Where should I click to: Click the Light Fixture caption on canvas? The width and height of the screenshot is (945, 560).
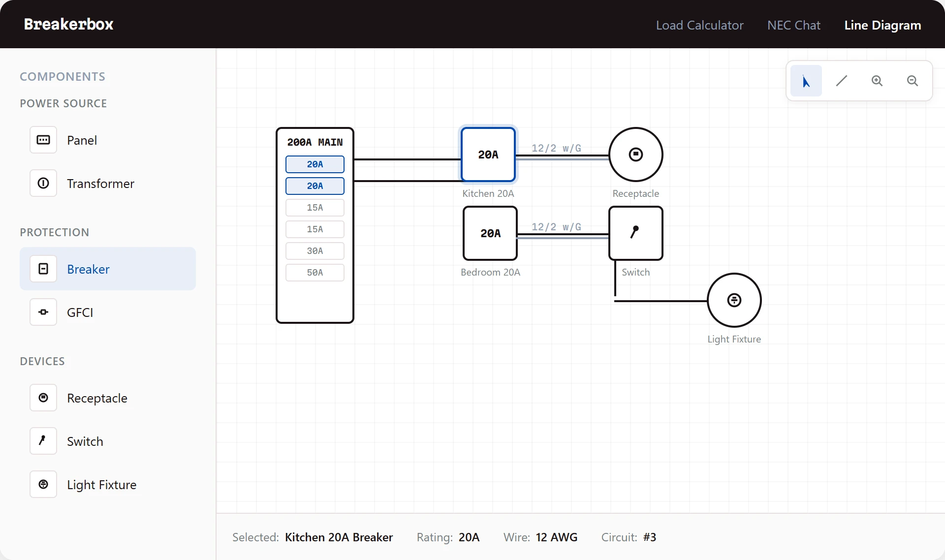(734, 339)
